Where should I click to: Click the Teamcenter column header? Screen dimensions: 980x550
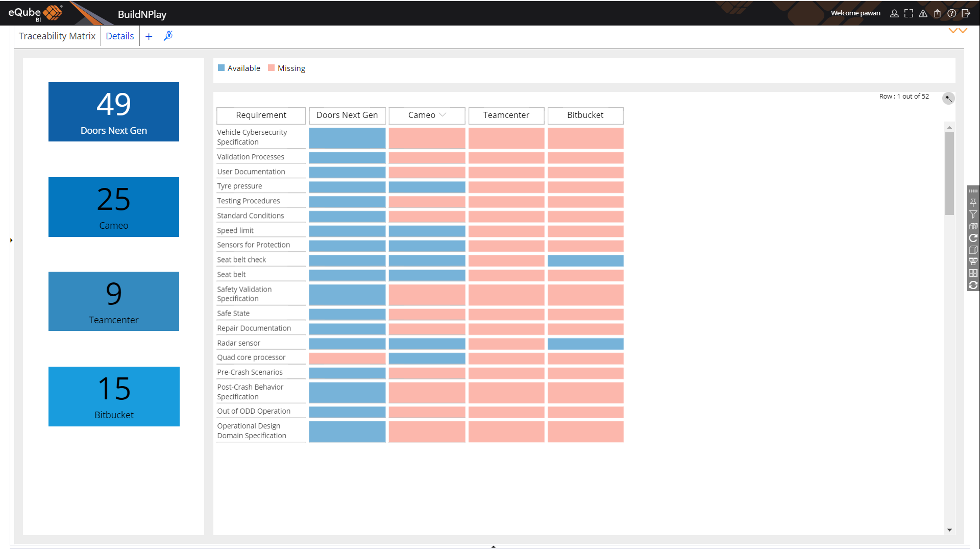point(506,115)
